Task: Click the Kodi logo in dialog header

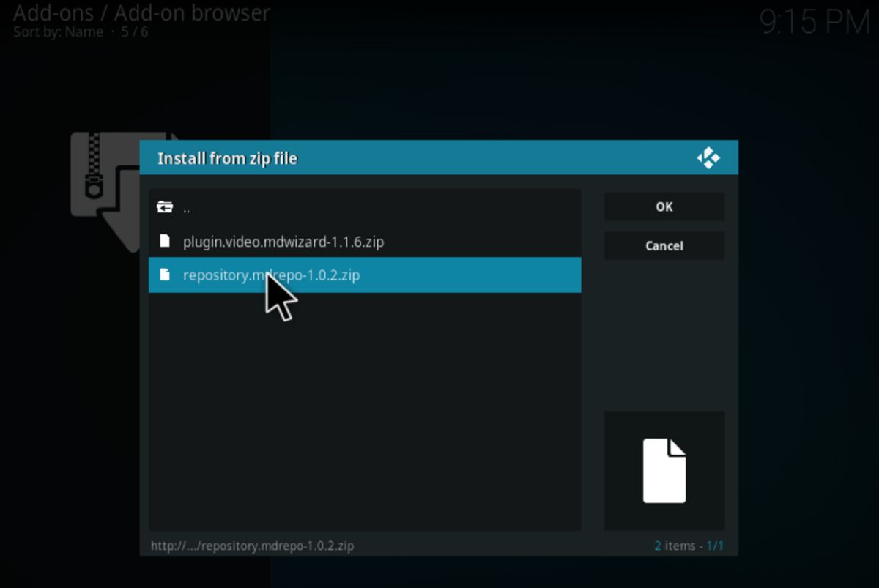Action: 708,158
